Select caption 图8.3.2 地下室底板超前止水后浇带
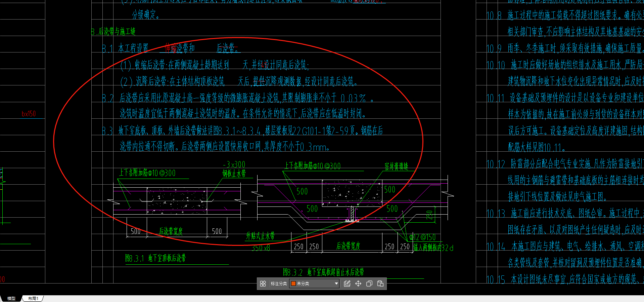Viewport: 644px width, 302px height. click(x=323, y=272)
